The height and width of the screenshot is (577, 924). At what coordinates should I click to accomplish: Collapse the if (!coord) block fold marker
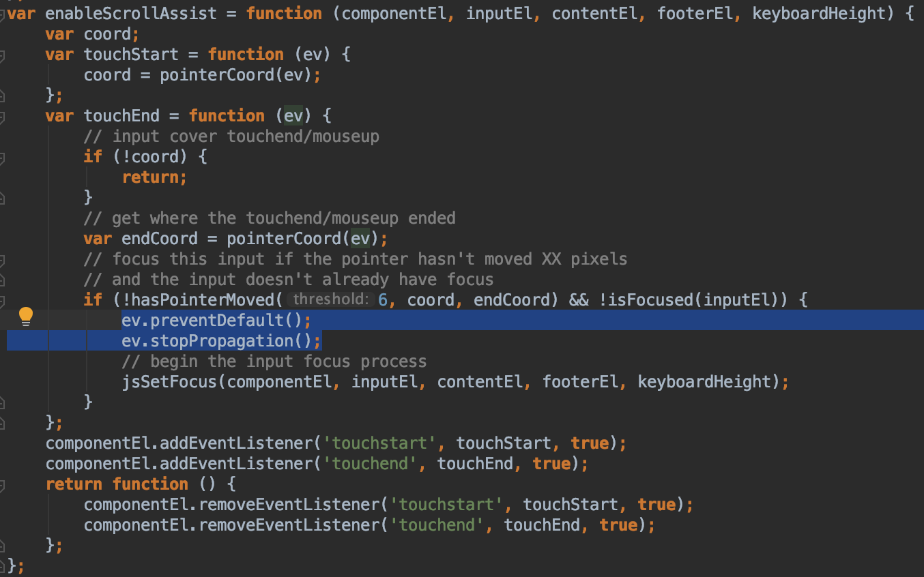point(2,158)
